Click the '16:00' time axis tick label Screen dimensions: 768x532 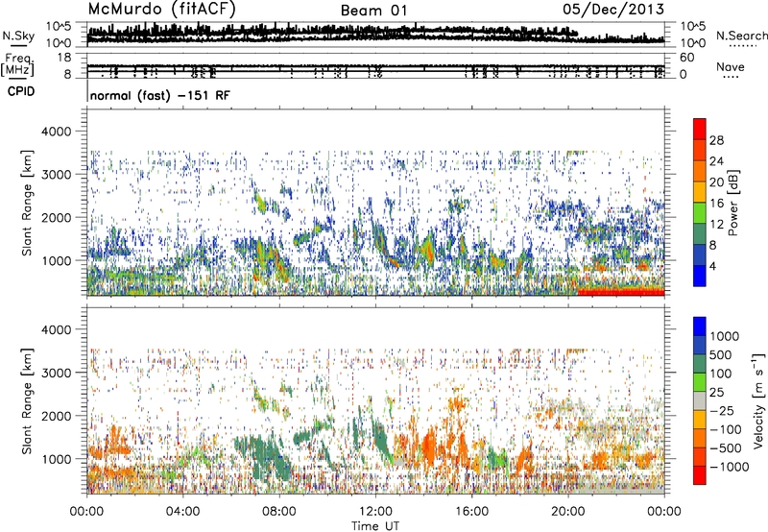[x=471, y=512]
